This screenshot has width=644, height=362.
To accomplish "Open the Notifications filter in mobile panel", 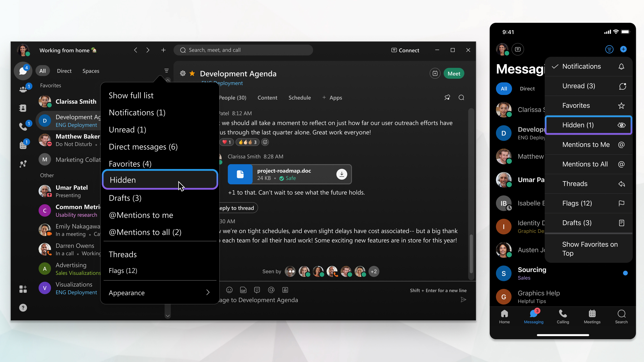I will pos(581,66).
